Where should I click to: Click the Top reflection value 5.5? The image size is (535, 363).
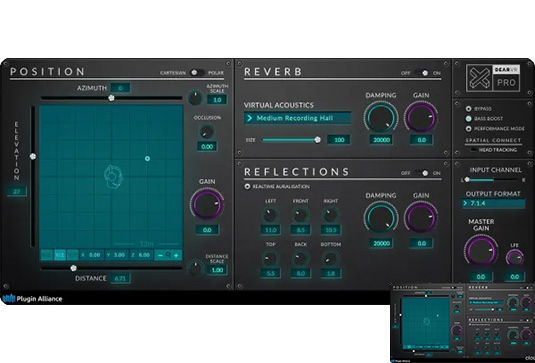point(271,273)
